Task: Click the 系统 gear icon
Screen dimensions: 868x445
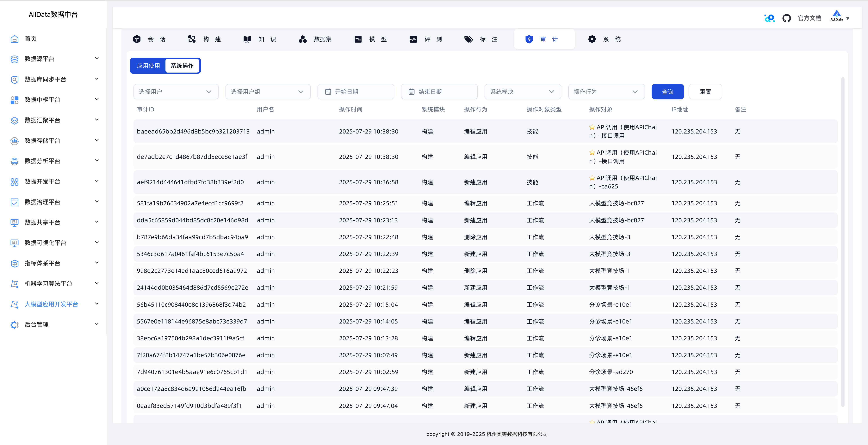Action: pos(592,39)
